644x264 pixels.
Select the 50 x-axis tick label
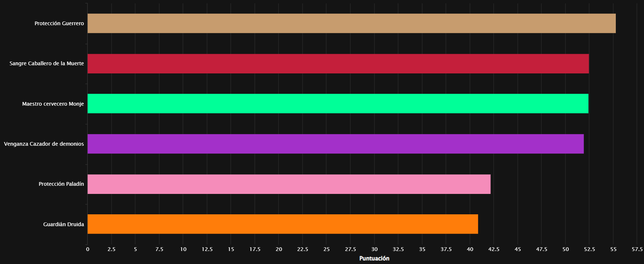[x=565, y=249]
